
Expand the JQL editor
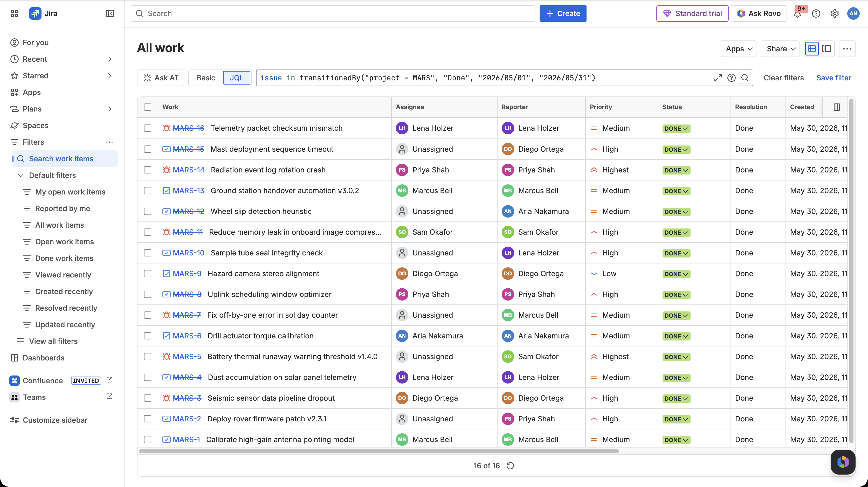point(718,78)
